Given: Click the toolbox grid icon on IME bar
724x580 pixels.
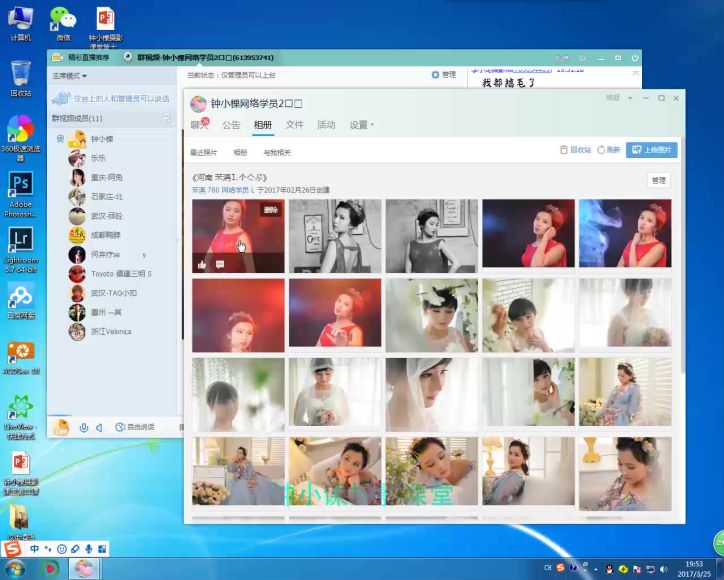Looking at the screenshot, I should click(x=102, y=549).
